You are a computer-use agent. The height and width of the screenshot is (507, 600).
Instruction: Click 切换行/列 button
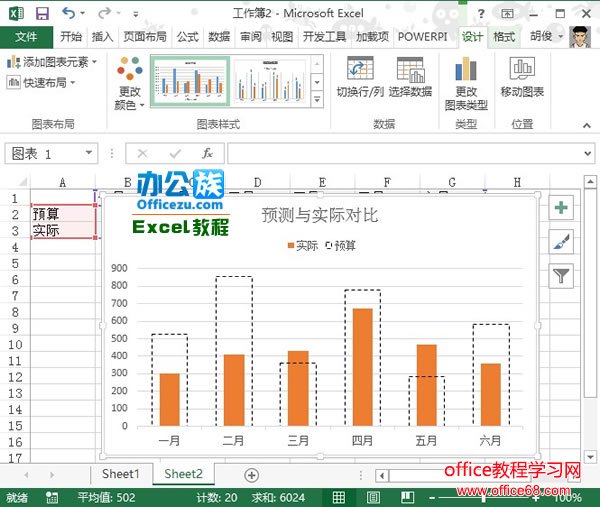point(360,77)
